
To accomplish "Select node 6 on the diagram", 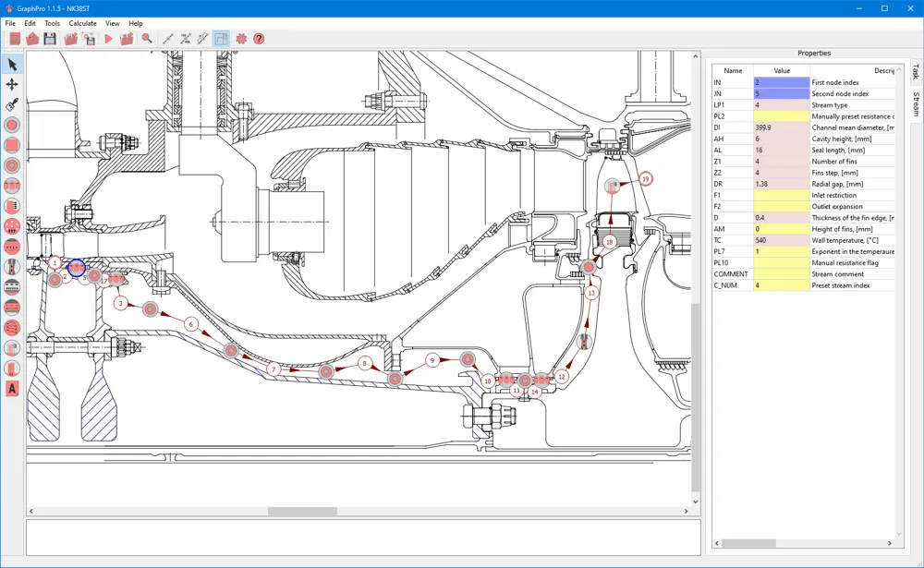I will 190,324.
